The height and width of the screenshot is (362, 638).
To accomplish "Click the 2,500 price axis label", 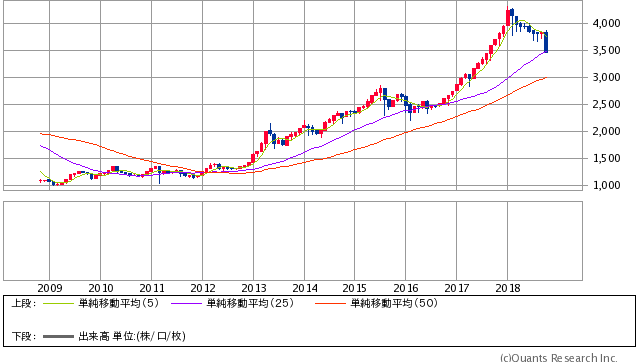I will click(x=606, y=105).
